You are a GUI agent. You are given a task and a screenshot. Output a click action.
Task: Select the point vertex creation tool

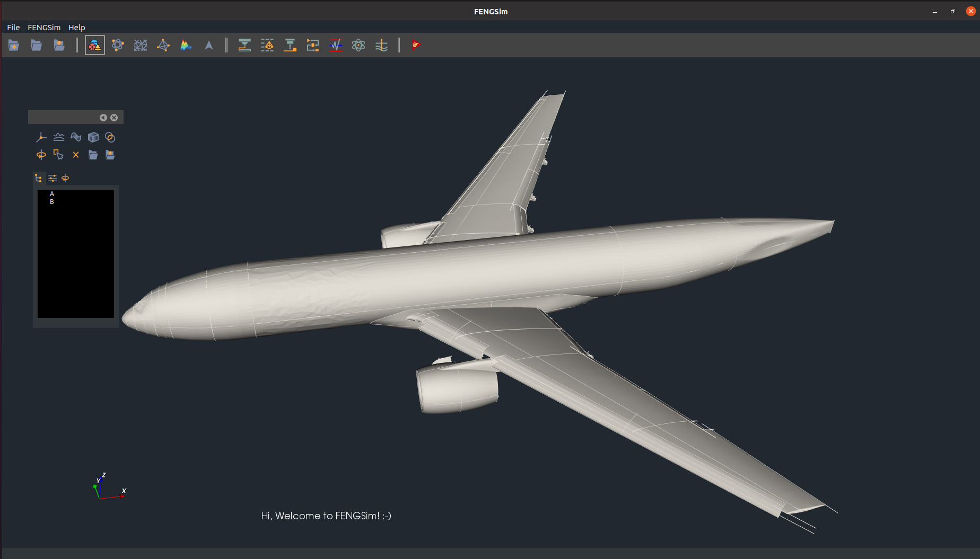41,137
